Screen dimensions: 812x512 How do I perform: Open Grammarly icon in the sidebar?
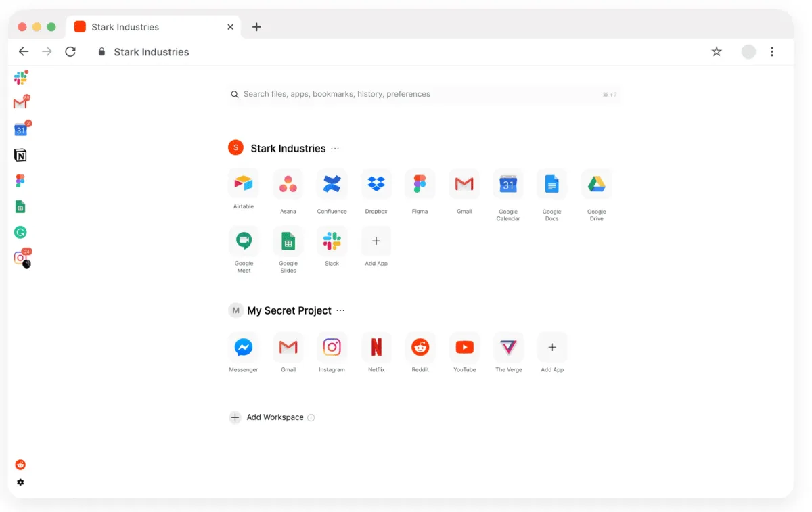coord(20,233)
